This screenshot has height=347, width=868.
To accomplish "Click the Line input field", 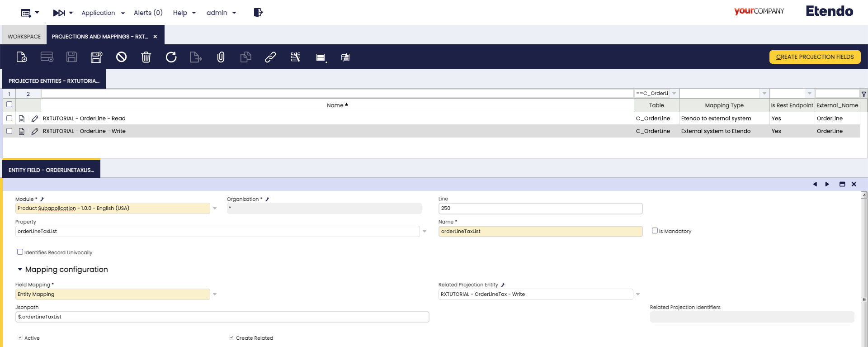I will click(x=540, y=209).
